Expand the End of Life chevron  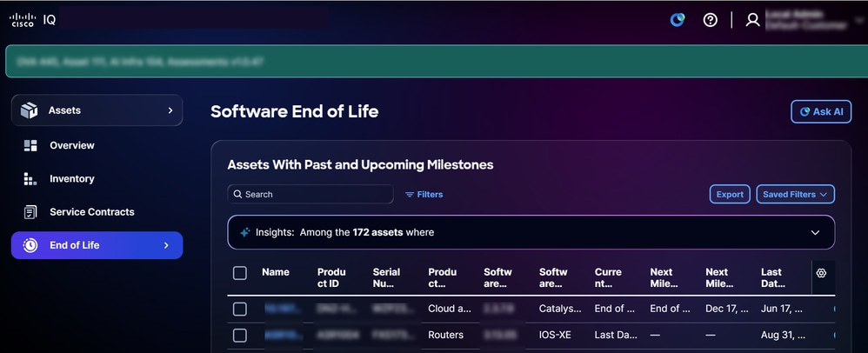pyautogui.click(x=166, y=245)
